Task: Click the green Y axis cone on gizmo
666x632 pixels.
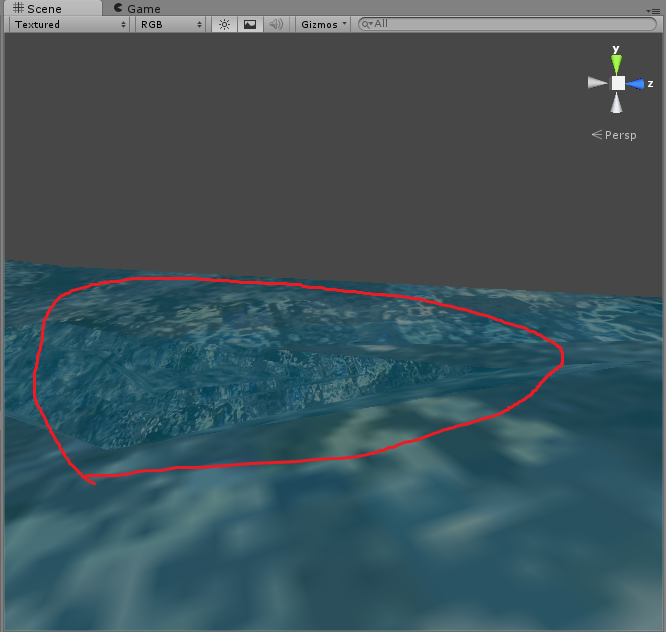Action: (617, 63)
